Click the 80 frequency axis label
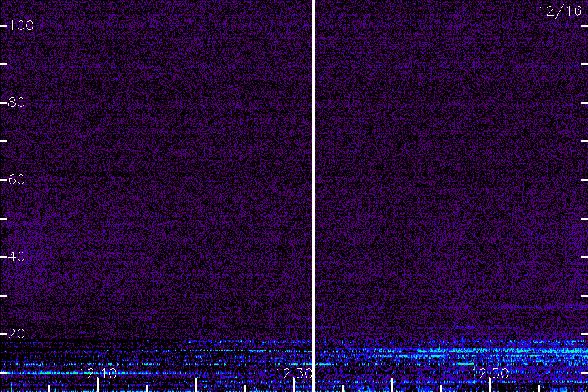 (16, 103)
